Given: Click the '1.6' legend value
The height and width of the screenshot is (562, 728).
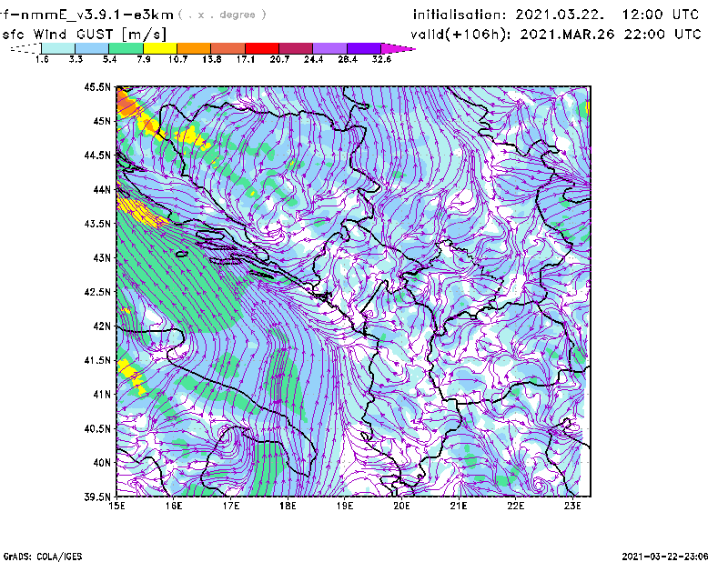Looking at the screenshot, I should (x=42, y=59).
